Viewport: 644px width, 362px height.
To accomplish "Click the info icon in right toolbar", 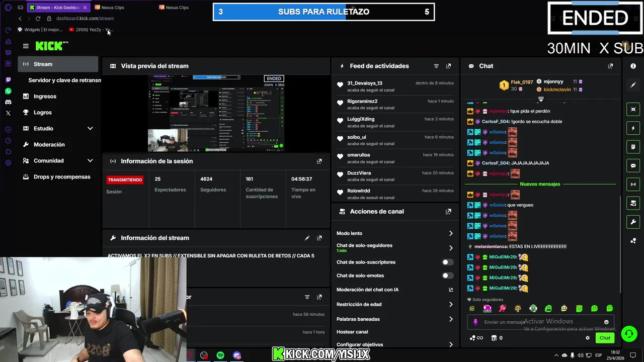I will 633,66.
